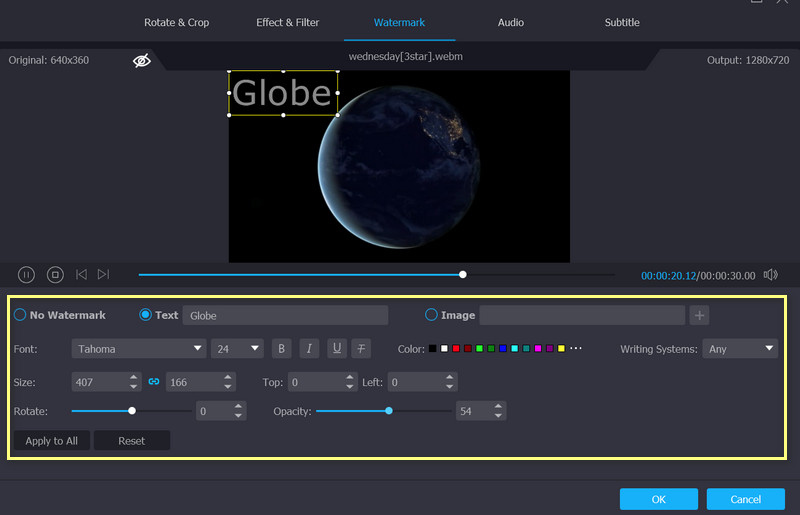Select the No Watermark radio option
The image size is (800, 515).
click(20, 315)
